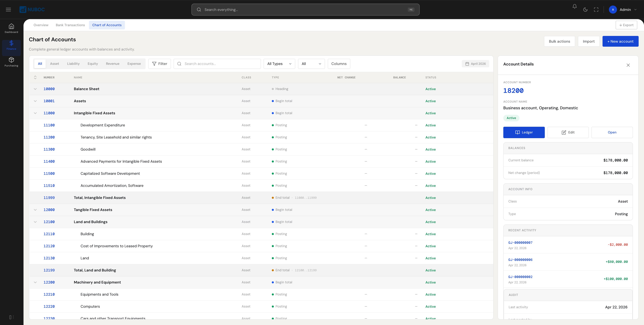The image size is (644, 325).
Task: Open journal entry GJ-000000006
Action: (520, 260)
